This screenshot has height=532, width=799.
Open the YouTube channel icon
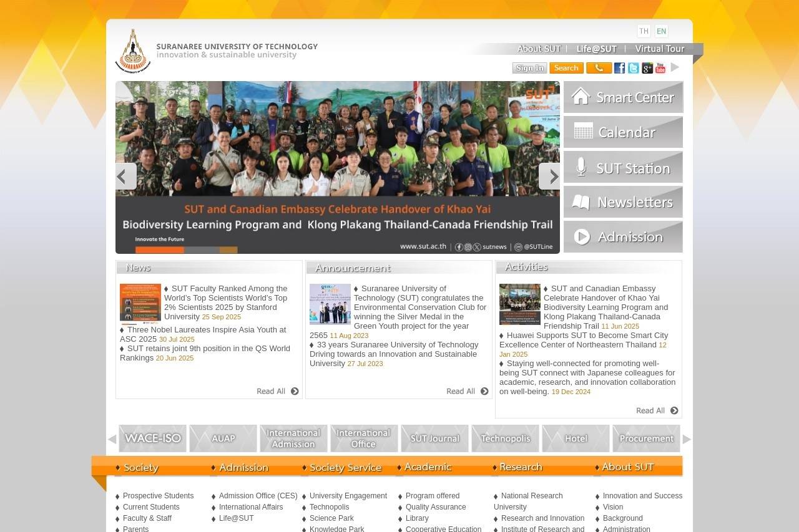pyautogui.click(x=660, y=68)
